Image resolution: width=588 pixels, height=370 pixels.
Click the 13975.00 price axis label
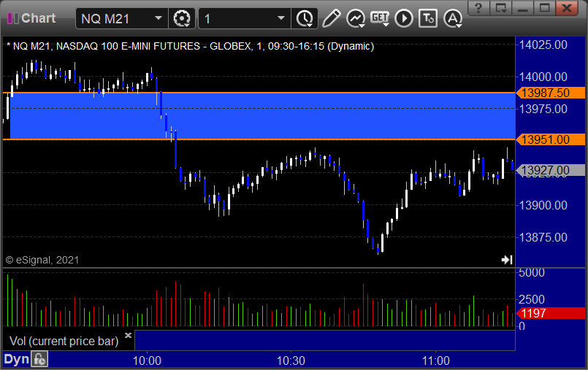[543, 109]
